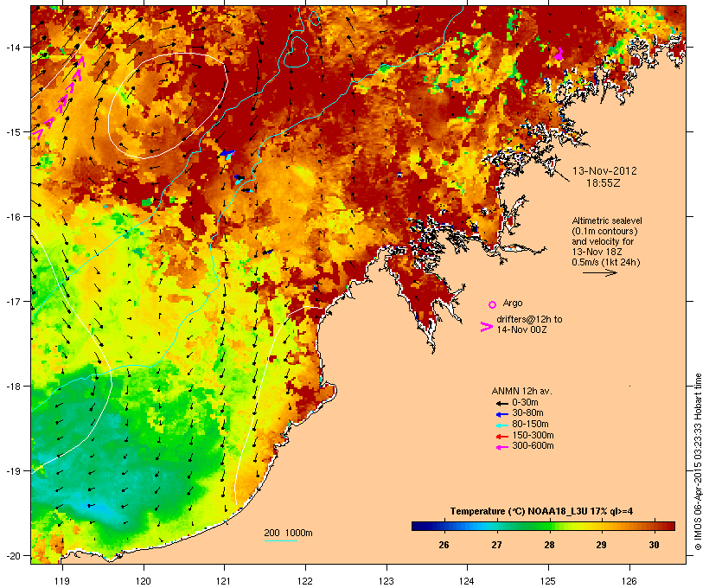Click the '13-Nov-2012' date text
709x588 pixels.
(604, 171)
